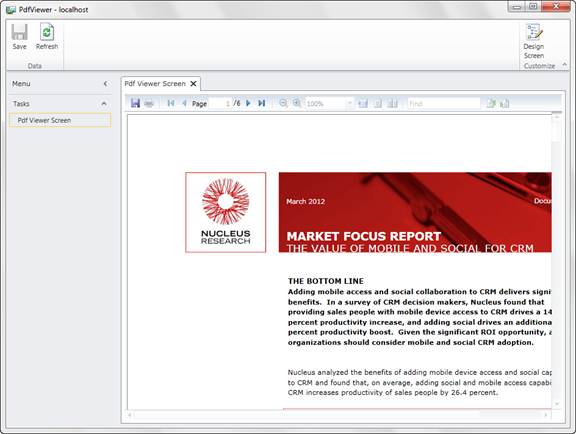
Task: Click the March 2012 date text
Action: click(x=306, y=201)
